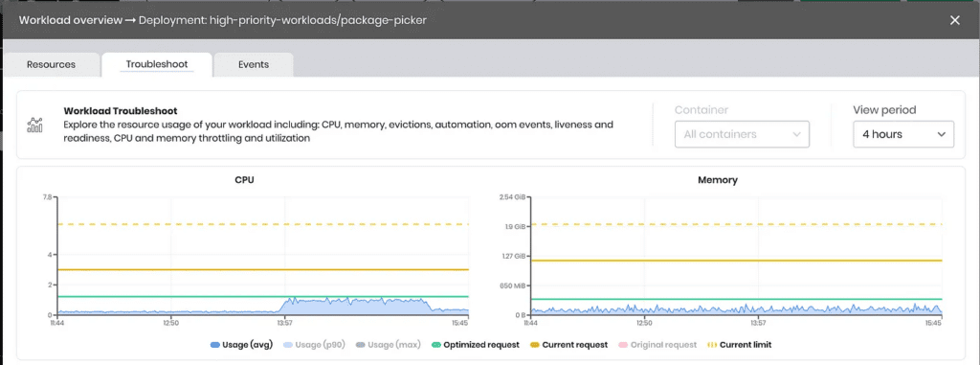
Task: Click the Current limit legend label
Action: click(x=746, y=345)
